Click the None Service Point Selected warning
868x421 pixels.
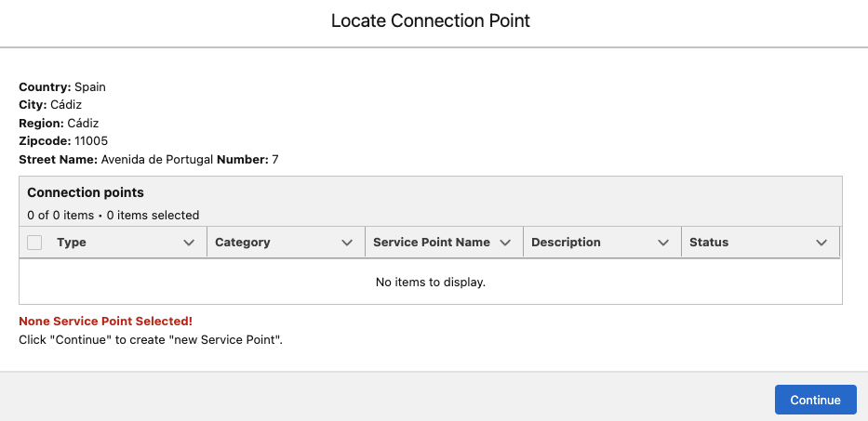tap(106, 322)
